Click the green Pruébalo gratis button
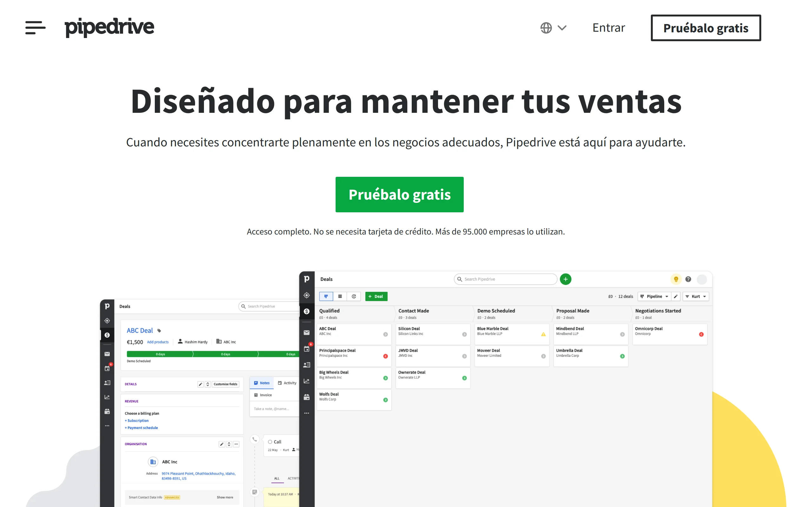 click(x=399, y=195)
